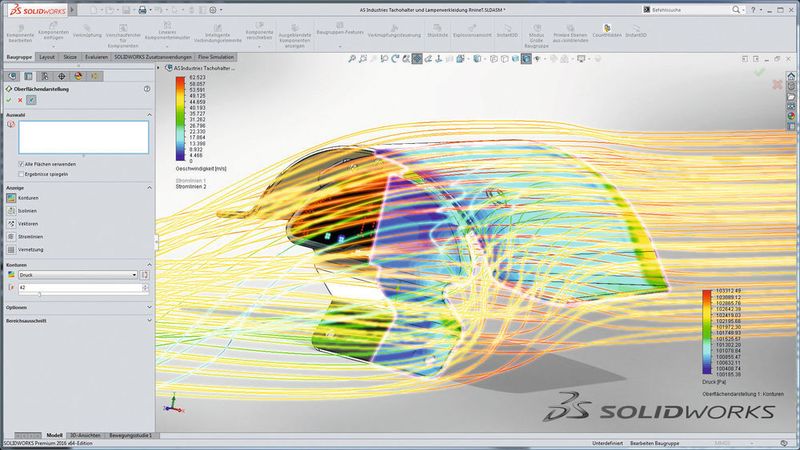Image resolution: width=800 pixels, height=450 pixels.
Task: Toggle Ergebnisse spiegeln checkbox
Action: (21, 174)
